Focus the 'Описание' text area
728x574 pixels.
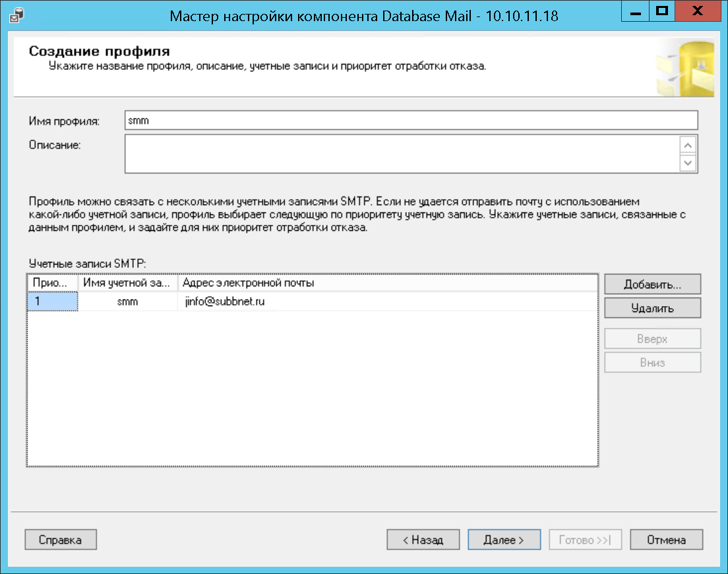(x=402, y=154)
